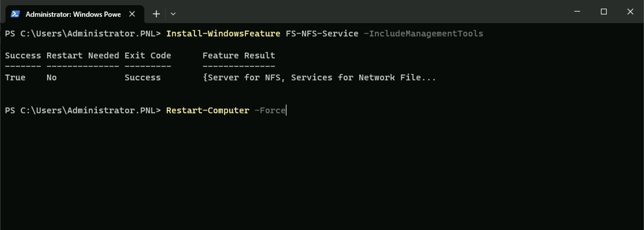This screenshot has height=230, width=644.
Task: Click the Server for NFS feature result text
Action: point(244,77)
